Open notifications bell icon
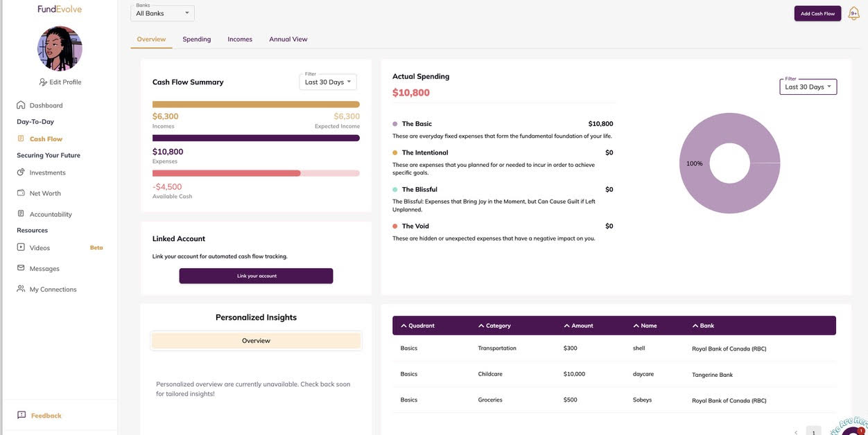The width and height of the screenshot is (868, 435). [853, 13]
